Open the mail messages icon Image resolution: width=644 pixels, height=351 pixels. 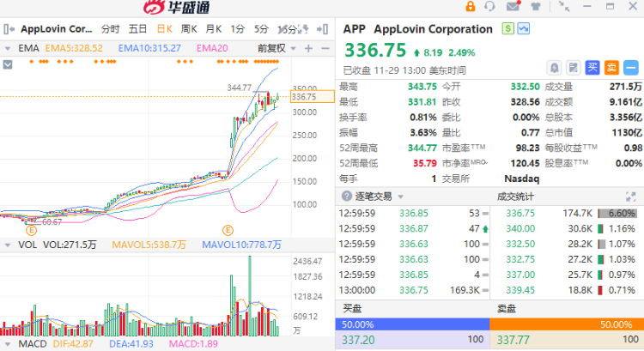pos(513,6)
